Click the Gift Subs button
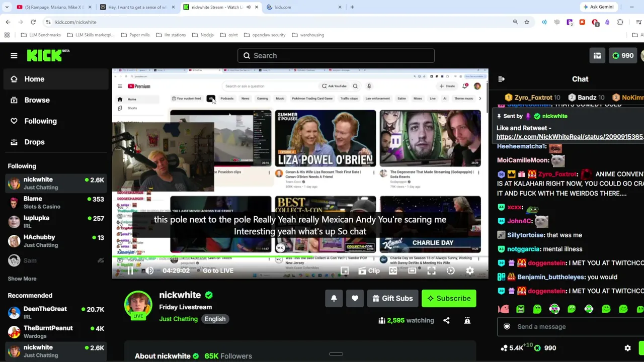The image size is (644, 362). coord(392,298)
